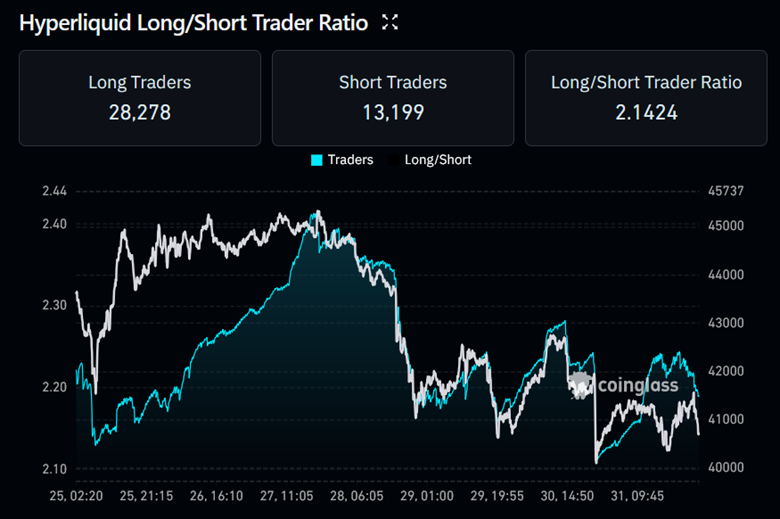
Task: Toggle the Long/Short series legend label
Action: click(437, 159)
